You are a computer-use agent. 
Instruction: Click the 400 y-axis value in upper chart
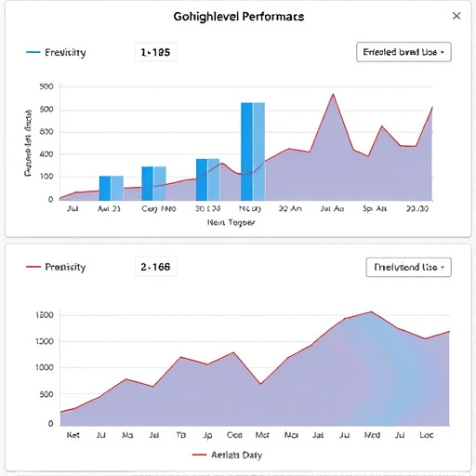tap(46, 154)
